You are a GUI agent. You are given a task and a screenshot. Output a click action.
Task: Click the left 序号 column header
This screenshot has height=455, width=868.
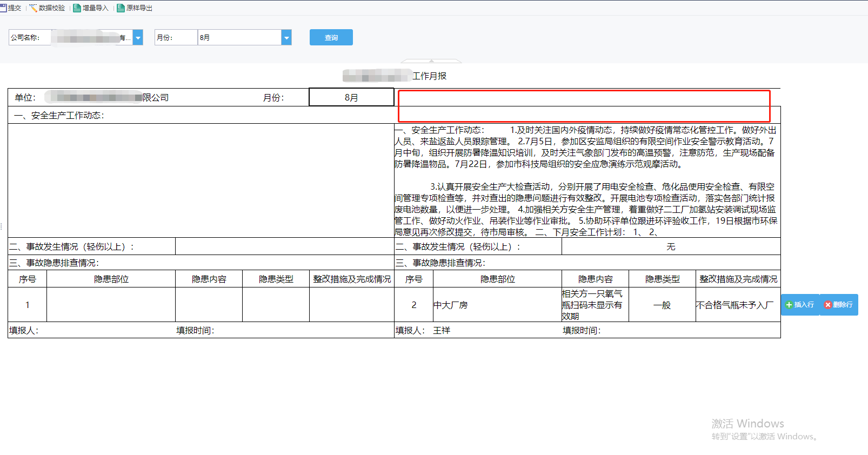click(28, 279)
